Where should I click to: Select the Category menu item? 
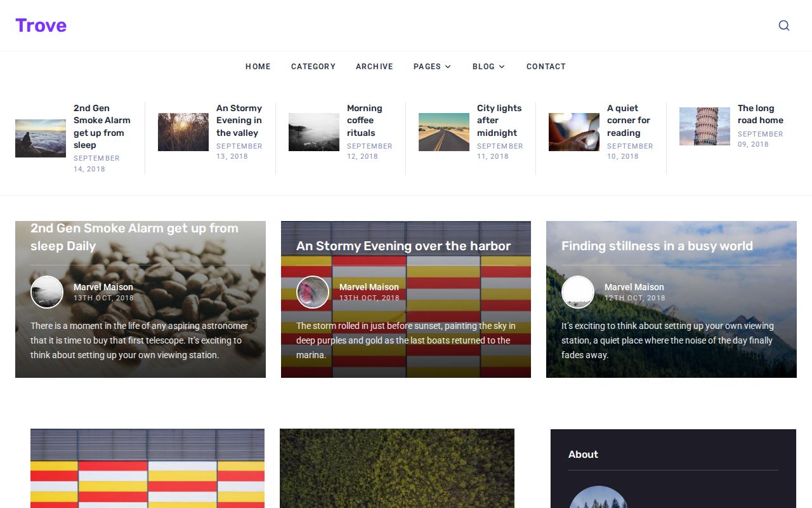coord(313,67)
